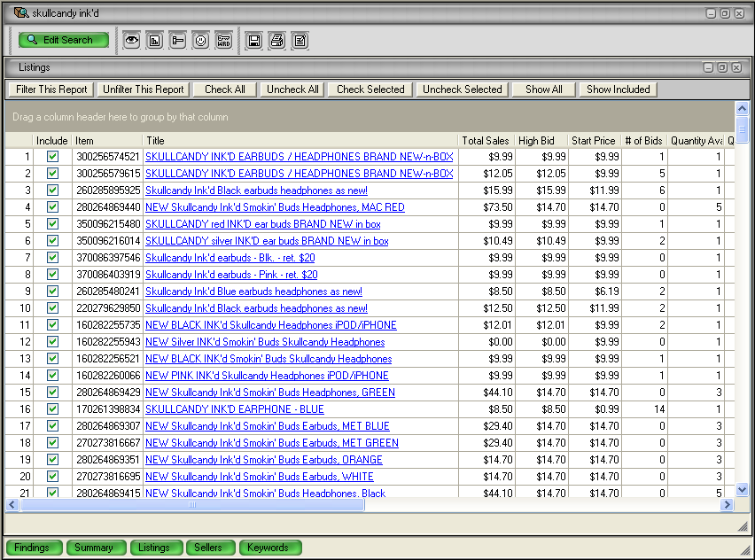
Task: Uncheck Include for item 350096215480
Action: tap(52, 224)
